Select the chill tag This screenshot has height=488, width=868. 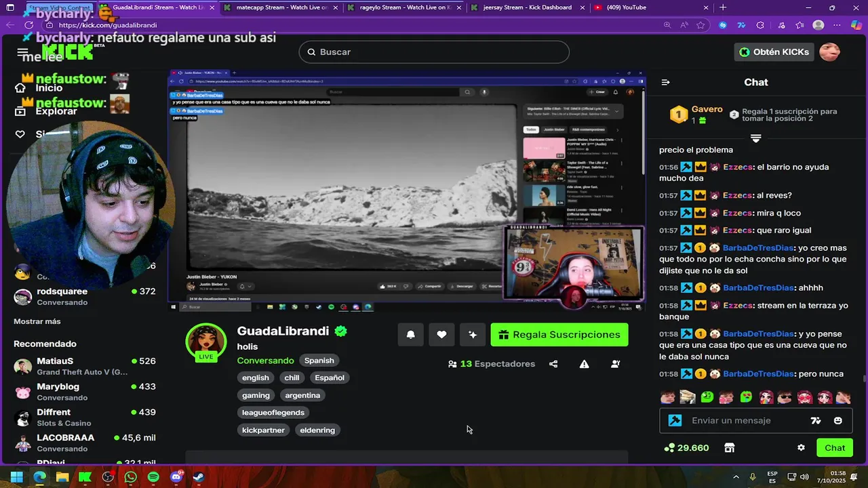[292, 378]
